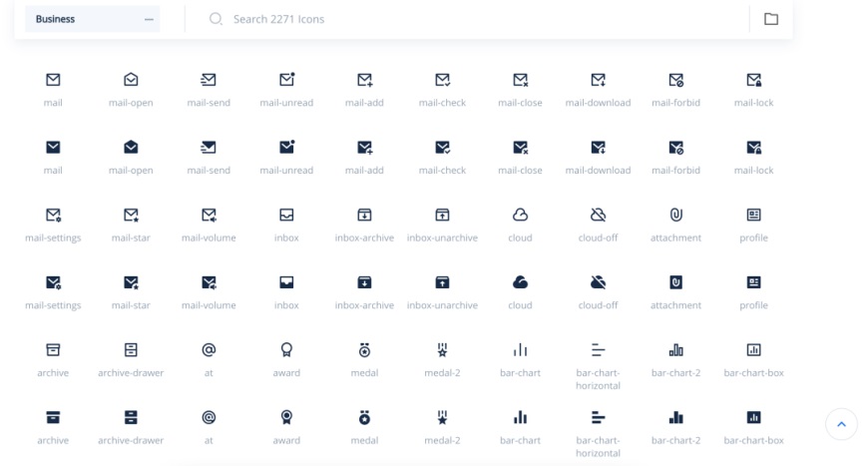Open the Business category dropdown
Screen dimensions: 868x466
tap(92, 19)
